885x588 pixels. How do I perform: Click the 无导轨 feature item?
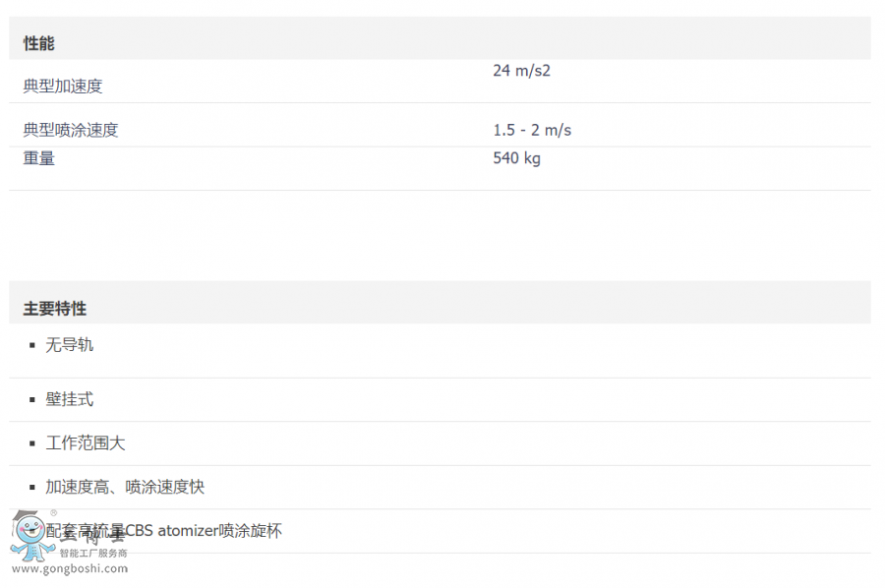click(x=70, y=345)
